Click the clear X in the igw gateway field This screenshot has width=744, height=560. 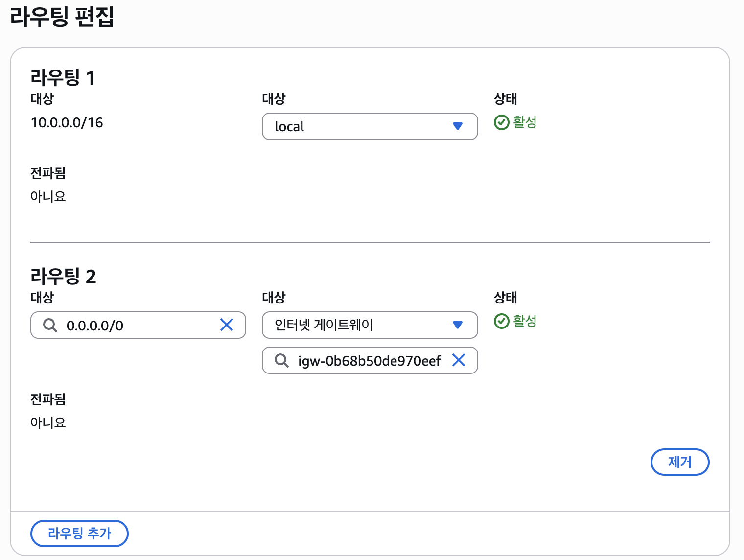pos(459,360)
